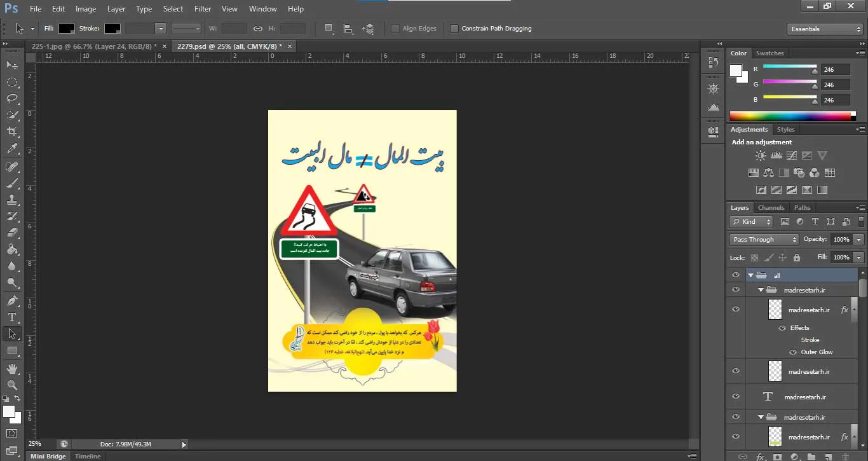Hide the 'all' group layer
The width and height of the screenshot is (868, 461).
click(736, 275)
